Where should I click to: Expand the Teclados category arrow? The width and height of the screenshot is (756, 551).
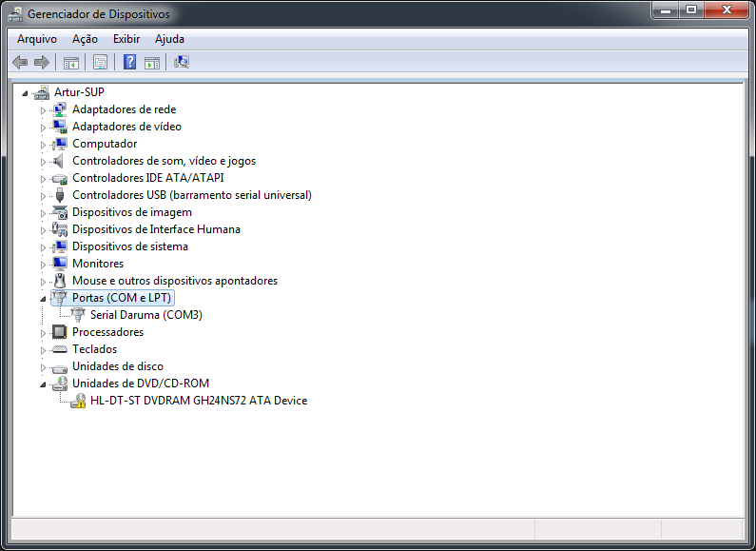coord(43,349)
